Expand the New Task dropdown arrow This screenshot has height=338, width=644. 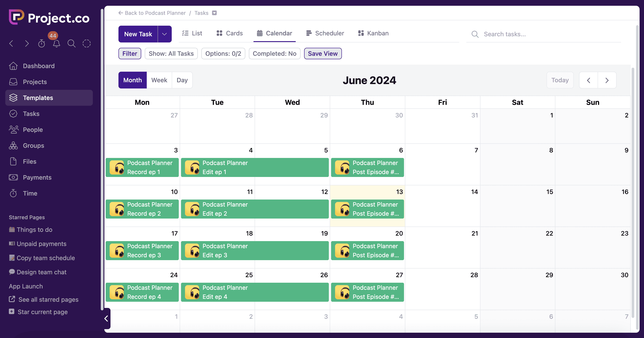164,34
